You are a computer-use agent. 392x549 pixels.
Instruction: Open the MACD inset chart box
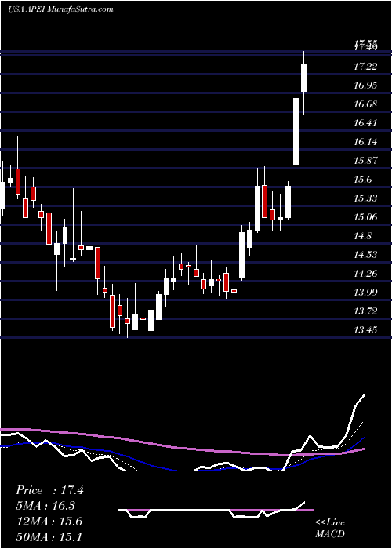216,510
